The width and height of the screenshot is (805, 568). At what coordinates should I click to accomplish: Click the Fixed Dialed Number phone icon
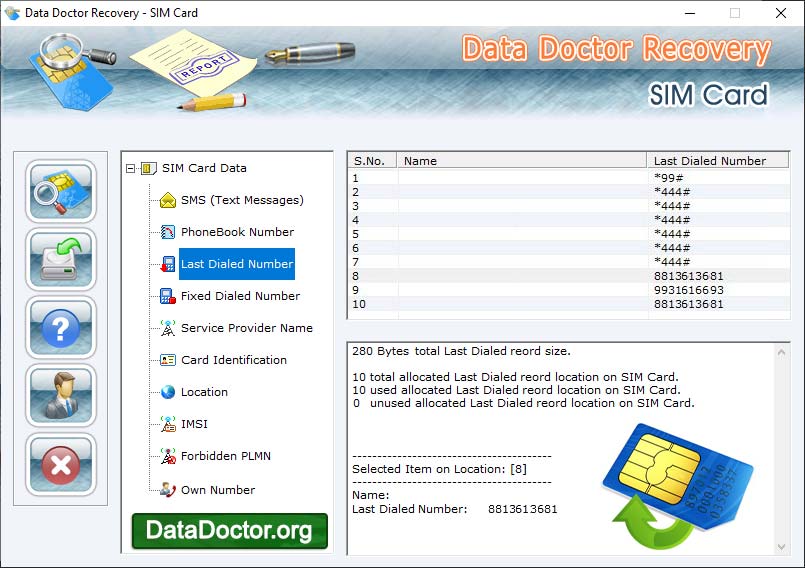(167, 296)
